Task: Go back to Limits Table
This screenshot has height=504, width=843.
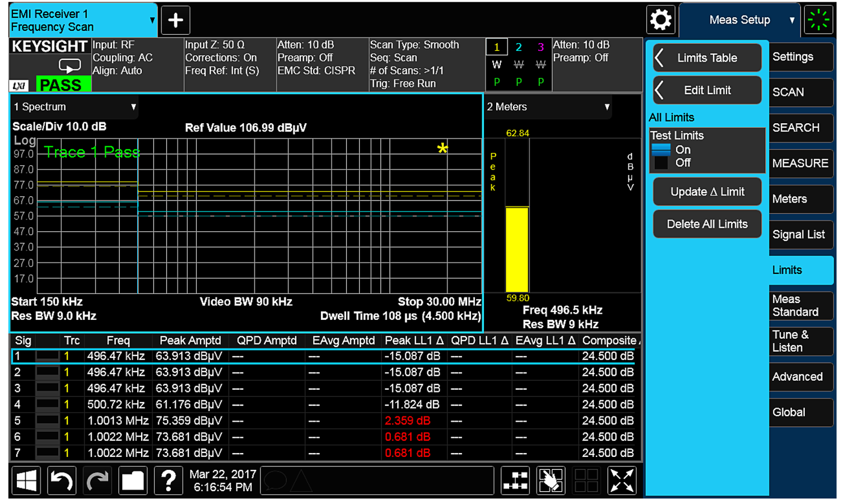Action: 707,58
